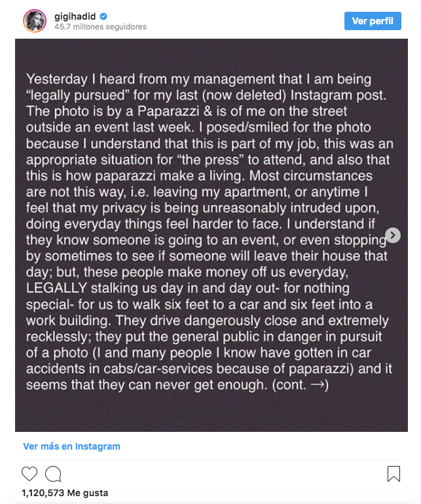
Task: Open the "Ver más en Instagram" link
Action: (x=71, y=446)
